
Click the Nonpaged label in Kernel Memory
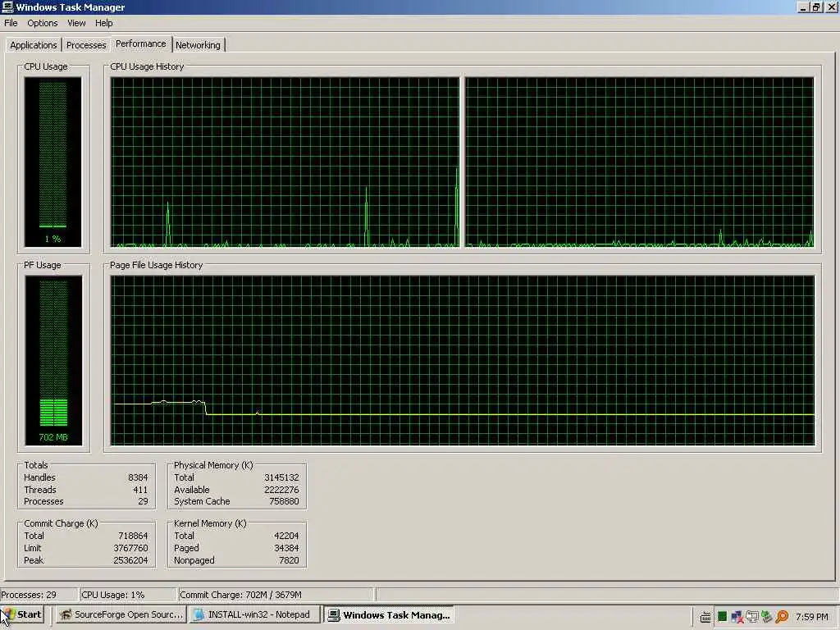(194, 560)
